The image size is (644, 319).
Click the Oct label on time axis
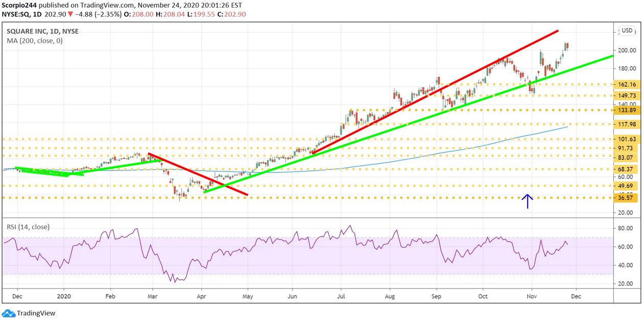coord(483,296)
